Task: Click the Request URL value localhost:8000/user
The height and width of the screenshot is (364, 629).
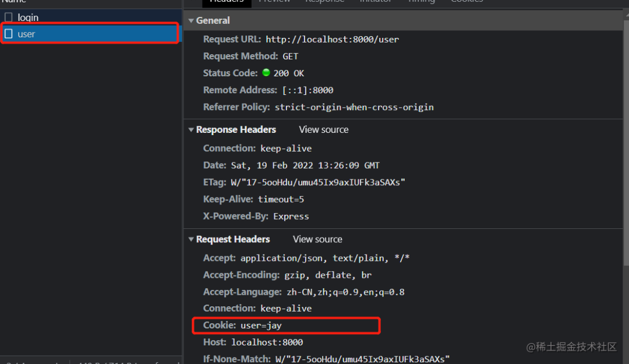Action: [332, 40]
